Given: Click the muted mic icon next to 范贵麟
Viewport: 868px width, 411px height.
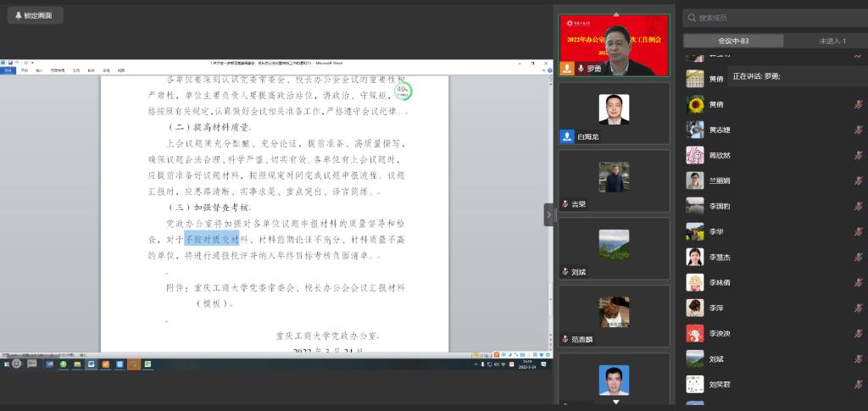Looking at the screenshot, I should point(565,339).
